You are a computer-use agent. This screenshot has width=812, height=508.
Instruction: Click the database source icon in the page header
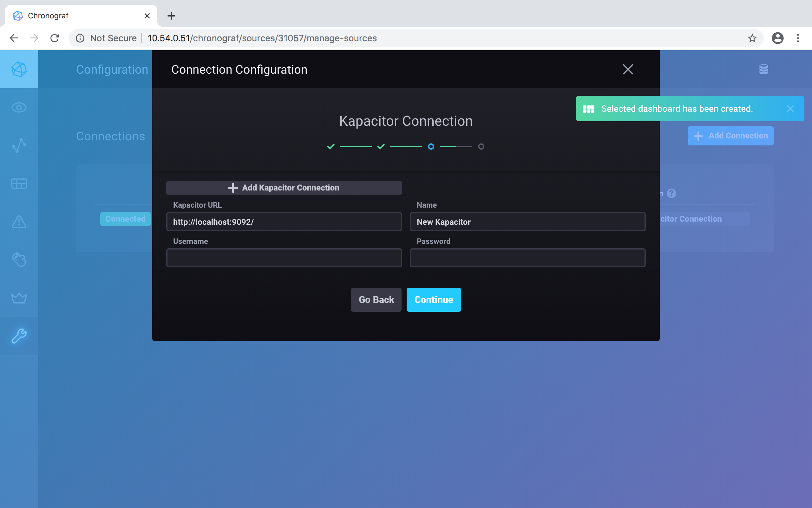point(764,69)
